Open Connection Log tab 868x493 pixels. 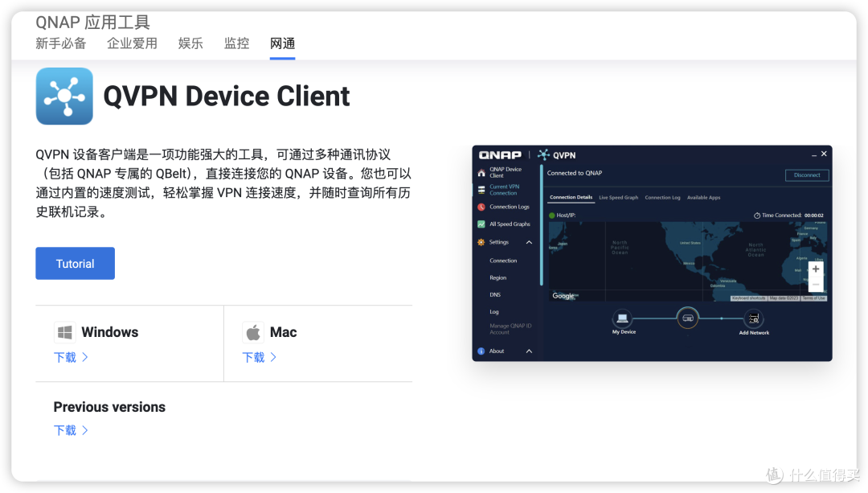click(662, 197)
